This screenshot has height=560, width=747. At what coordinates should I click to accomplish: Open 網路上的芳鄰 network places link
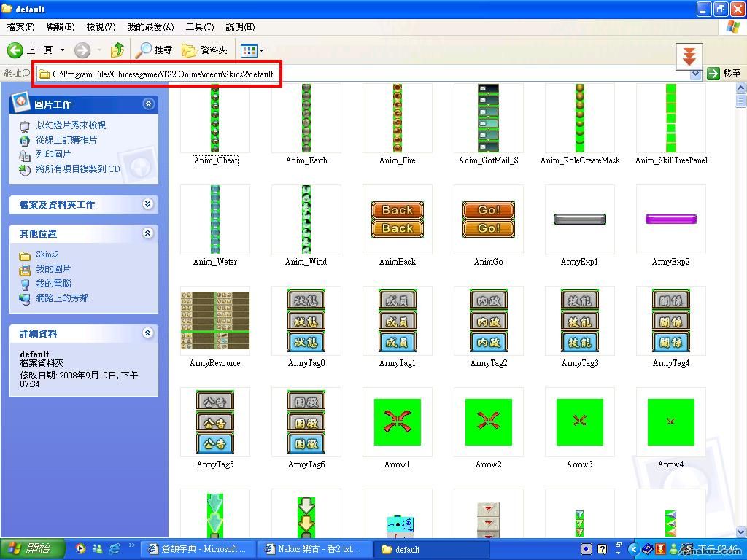coord(63,298)
